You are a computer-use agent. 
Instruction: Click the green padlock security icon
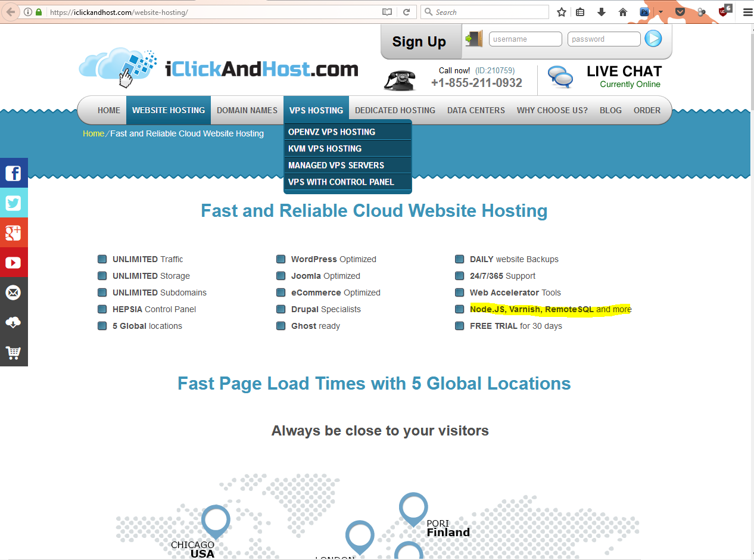(x=39, y=12)
